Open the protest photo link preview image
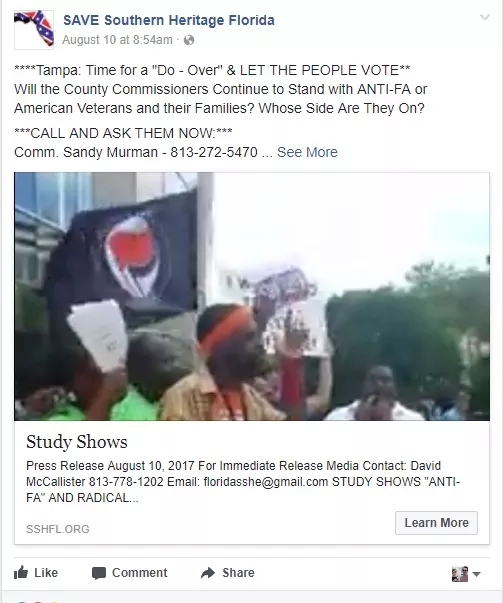This screenshot has width=503, height=603. point(252,297)
